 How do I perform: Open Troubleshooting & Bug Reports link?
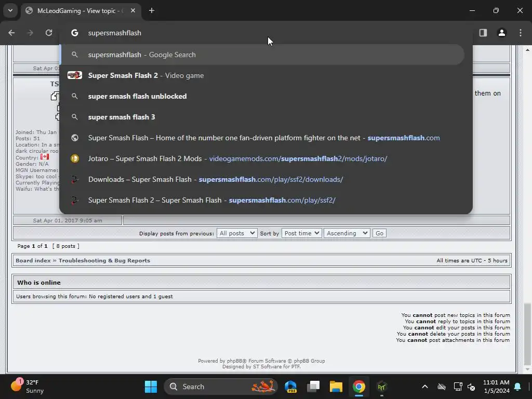pyautogui.click(x=104, y=261)
